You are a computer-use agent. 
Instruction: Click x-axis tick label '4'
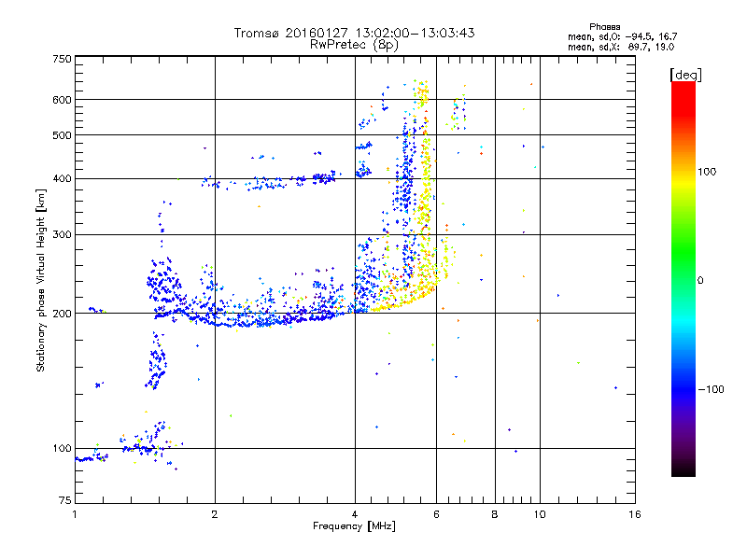click(x=355, y=514)
